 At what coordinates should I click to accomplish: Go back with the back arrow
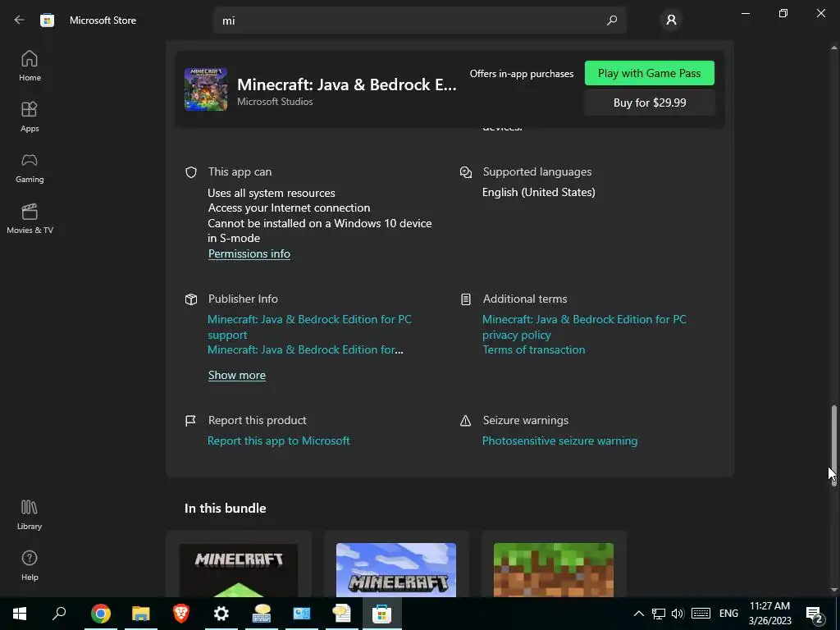point(20,20)
